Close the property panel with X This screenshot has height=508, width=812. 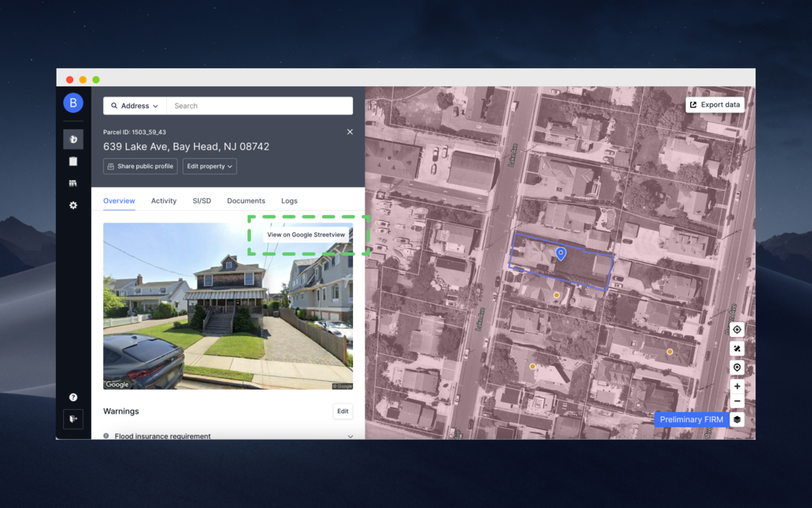(350, 131)
